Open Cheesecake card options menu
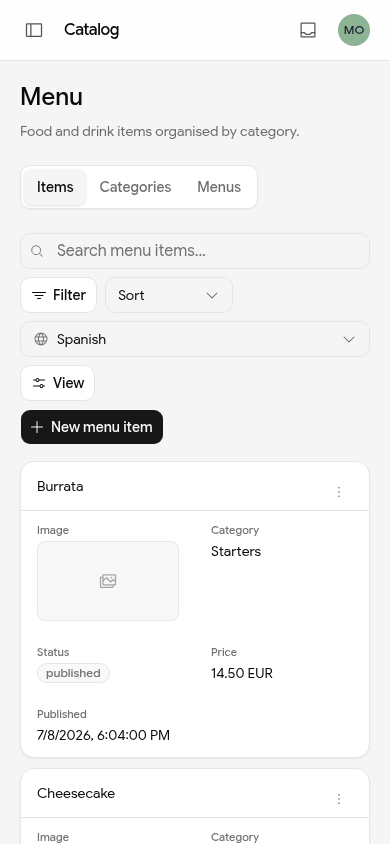 339,799
